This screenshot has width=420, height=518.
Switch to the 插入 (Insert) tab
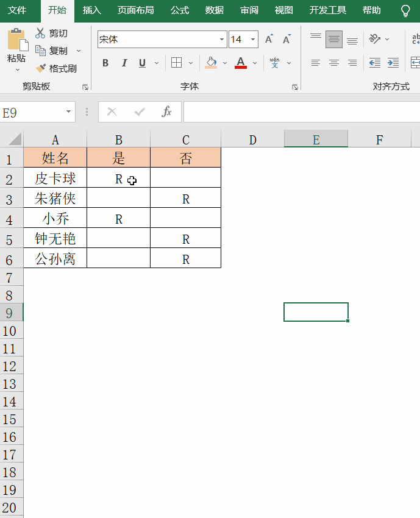point(92,10)
